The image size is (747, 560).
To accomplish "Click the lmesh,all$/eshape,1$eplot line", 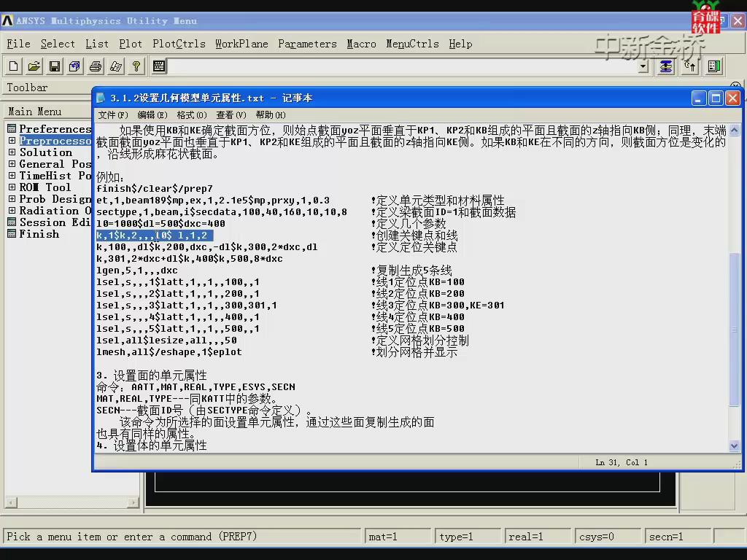I will tap(169, 352).
